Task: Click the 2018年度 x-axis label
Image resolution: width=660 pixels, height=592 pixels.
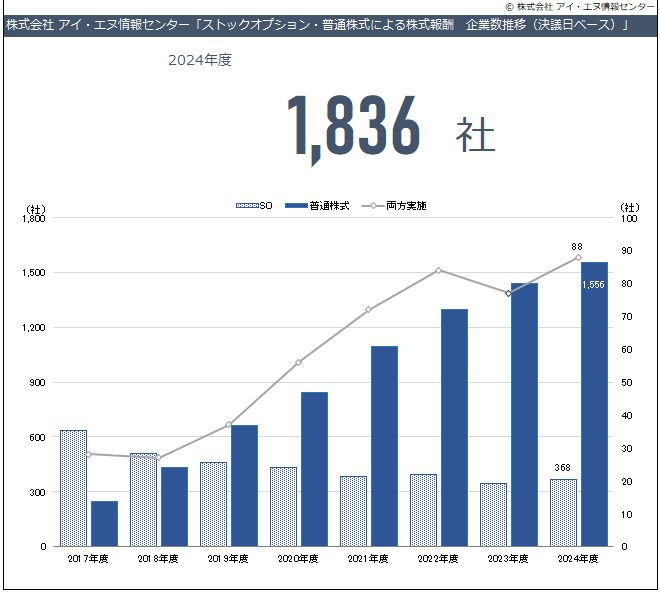Action: (x=158, y=559)
